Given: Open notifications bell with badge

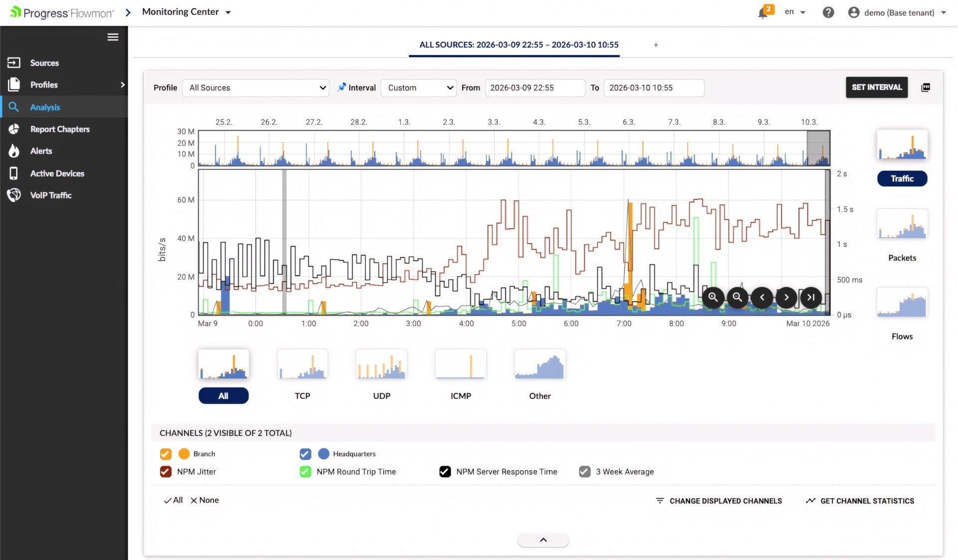Looking at the screenshot, I should tap(763, 12).
